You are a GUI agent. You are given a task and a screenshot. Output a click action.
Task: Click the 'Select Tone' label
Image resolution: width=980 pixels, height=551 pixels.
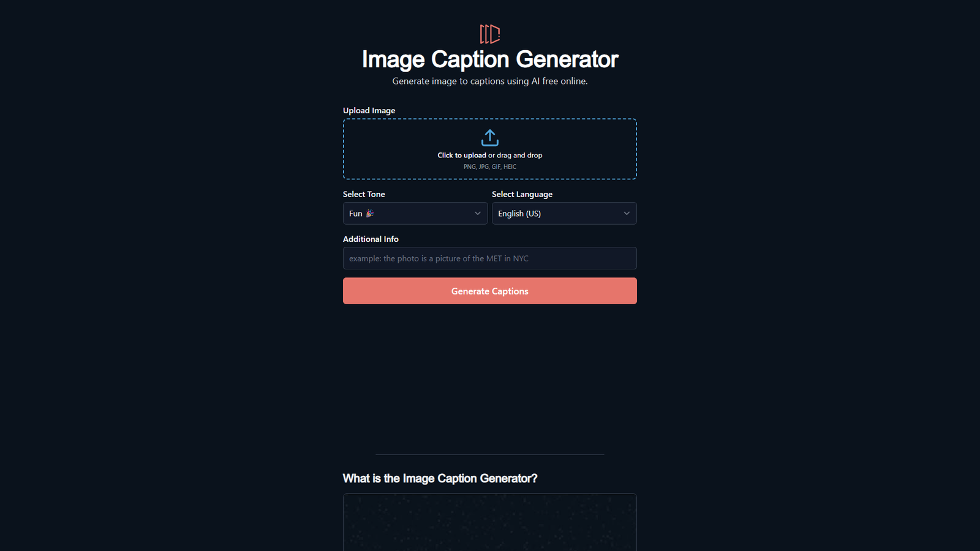[364, 193]
